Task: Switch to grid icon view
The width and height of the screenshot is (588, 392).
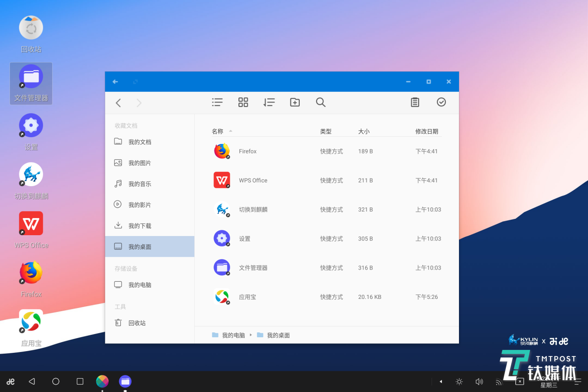Action: point(243,102)
